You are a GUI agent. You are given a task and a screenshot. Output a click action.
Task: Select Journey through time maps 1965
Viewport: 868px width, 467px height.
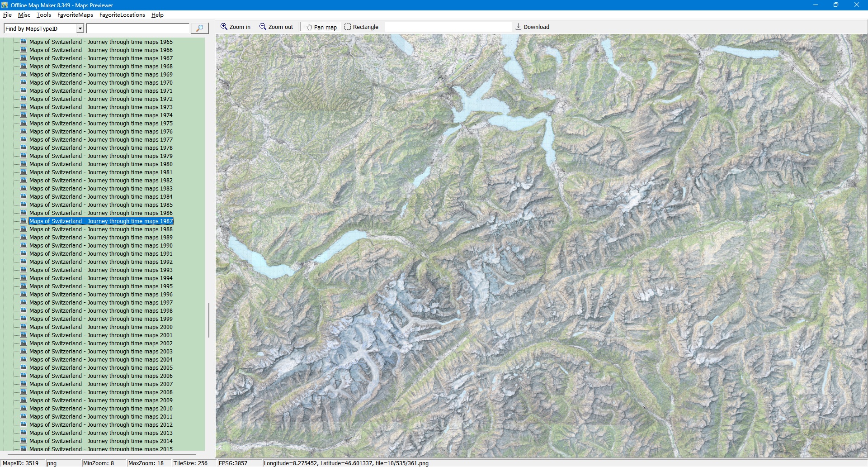tap(101, 42)
